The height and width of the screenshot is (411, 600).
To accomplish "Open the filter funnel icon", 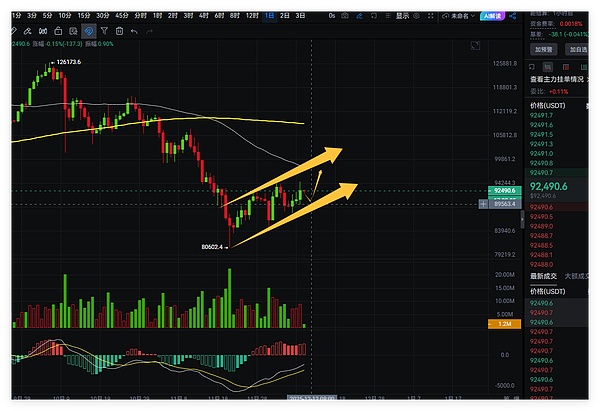I will [103, 31].
